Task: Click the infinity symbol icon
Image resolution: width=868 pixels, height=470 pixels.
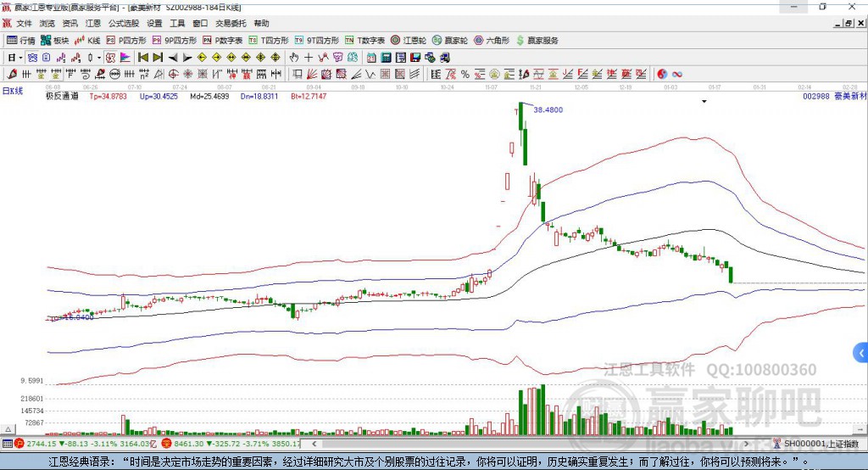Action: point(677,75)
